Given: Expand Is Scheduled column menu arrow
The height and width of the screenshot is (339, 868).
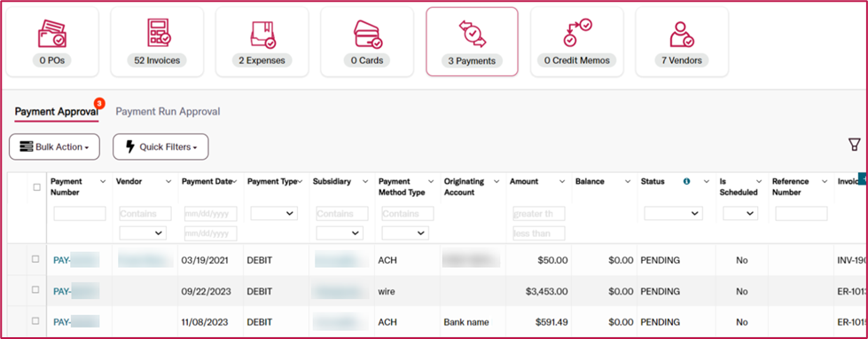Looking at the screenshot, I should [x=759, y=182].
